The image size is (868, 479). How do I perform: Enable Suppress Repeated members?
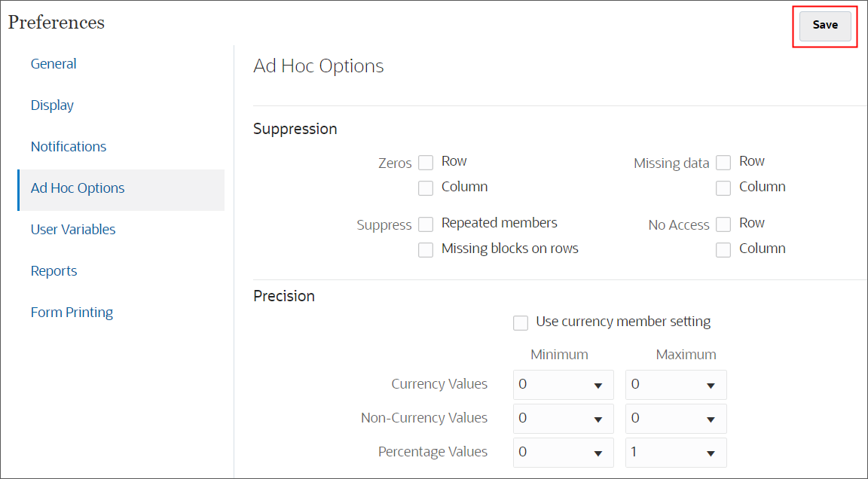click(x=426, y=224)
